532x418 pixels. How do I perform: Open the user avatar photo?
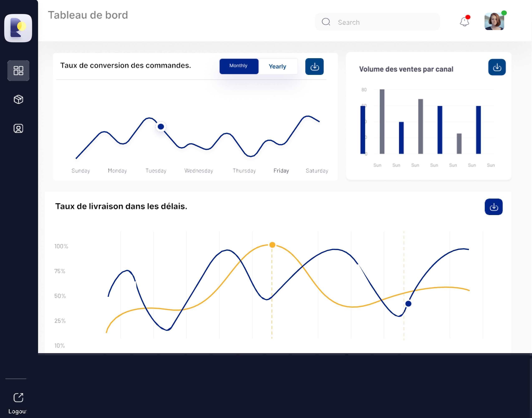coord(494,21)
